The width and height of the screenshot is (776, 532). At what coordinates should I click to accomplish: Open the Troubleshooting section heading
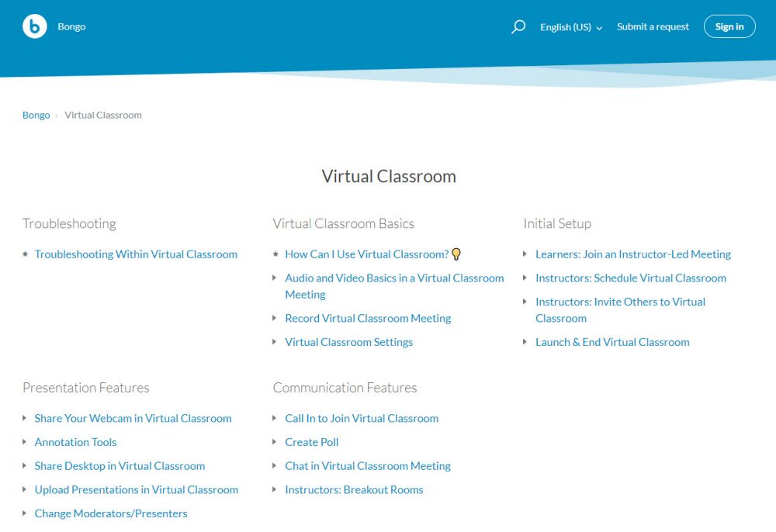(x=69, y=223)
